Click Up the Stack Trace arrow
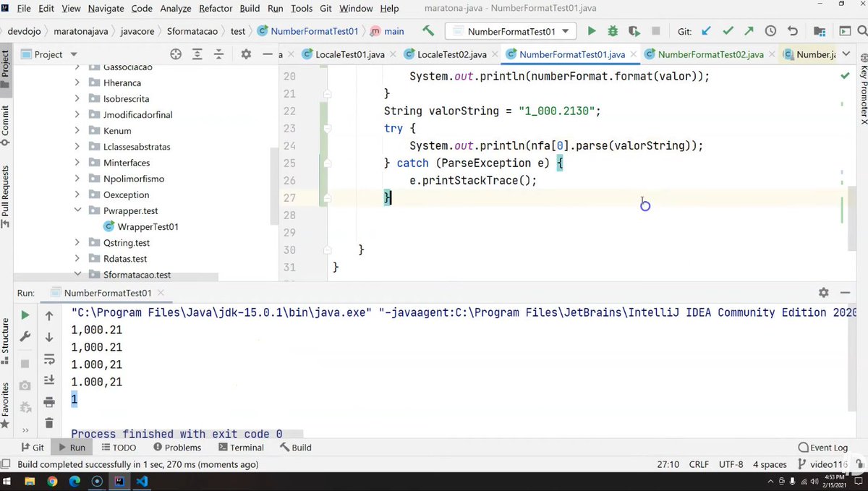The height and width of the screenshot is (491, 868). pos(49,315)
